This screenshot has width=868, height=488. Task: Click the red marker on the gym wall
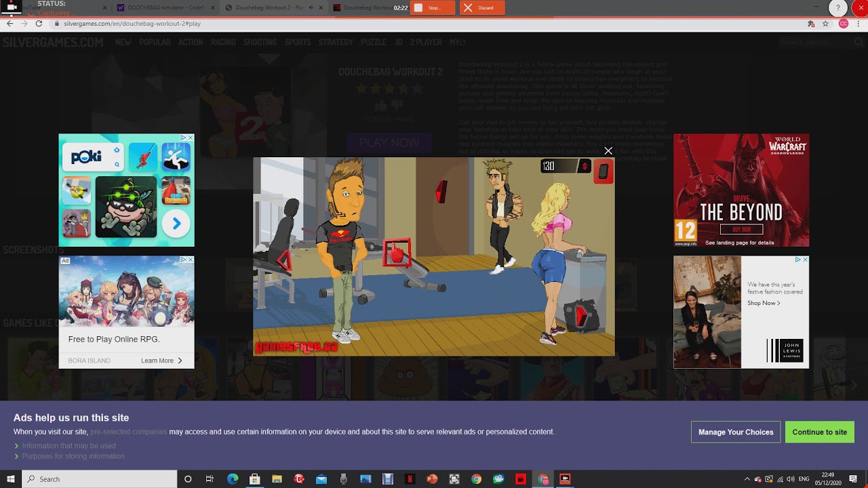point(441,192)
